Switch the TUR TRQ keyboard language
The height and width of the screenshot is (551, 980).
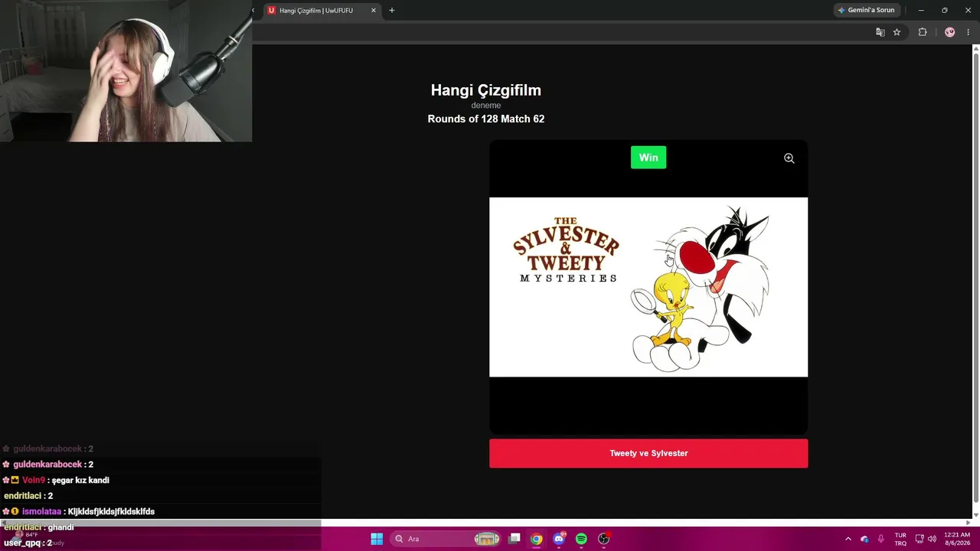900,539
